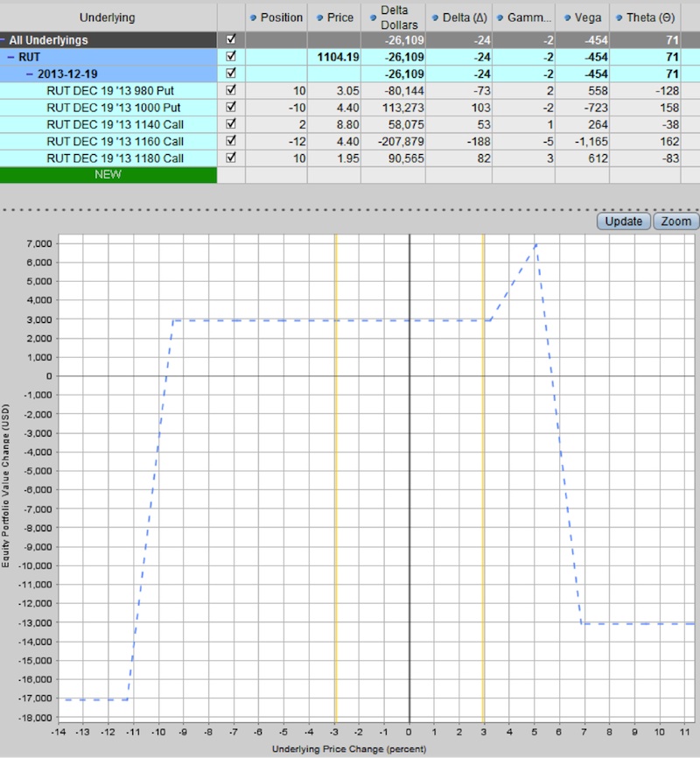Sort by the Underlying column header
This screenshot has width=700, height=758.
(x=108, y=18)
